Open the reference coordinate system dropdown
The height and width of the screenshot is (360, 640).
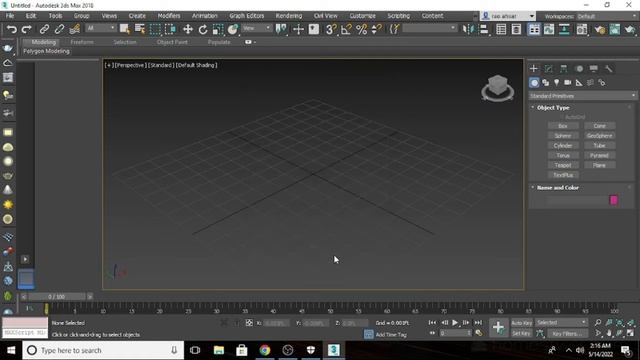[x=257, y=28]
